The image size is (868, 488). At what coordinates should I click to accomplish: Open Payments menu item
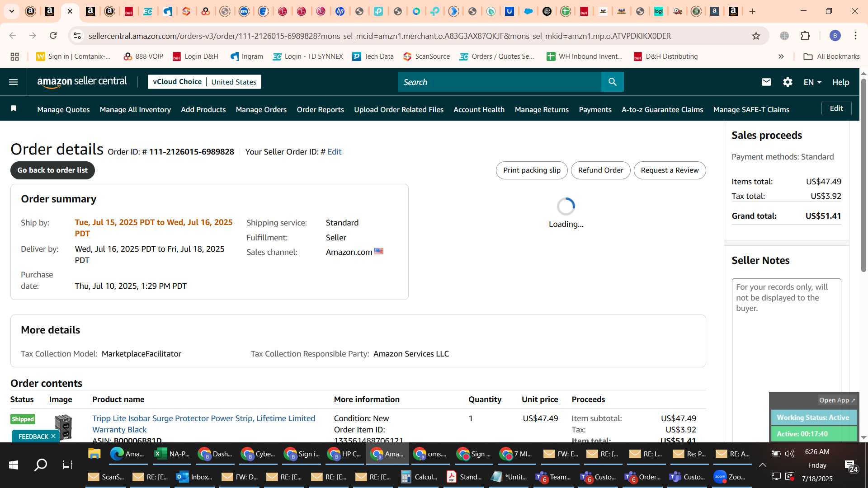click(x=595, y=109)
